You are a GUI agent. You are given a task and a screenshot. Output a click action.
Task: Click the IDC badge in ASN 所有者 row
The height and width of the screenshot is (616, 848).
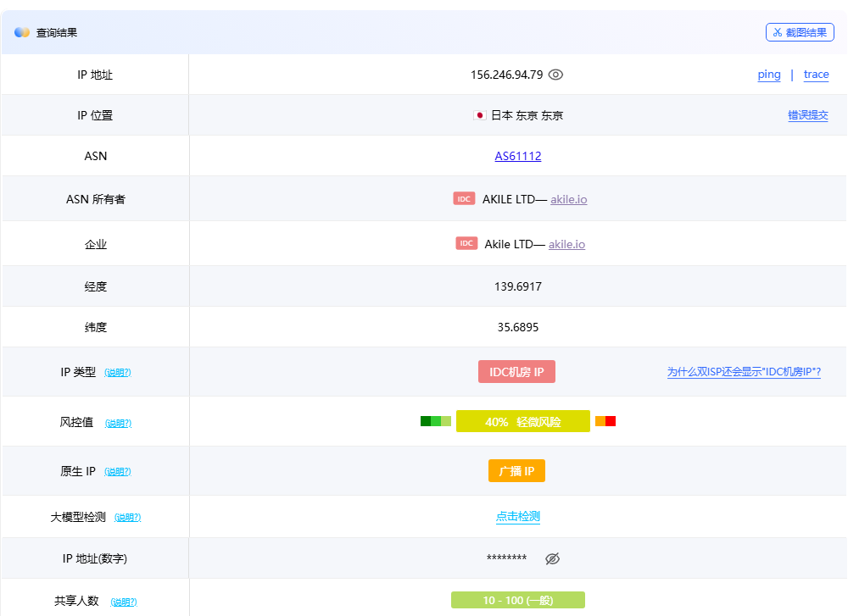[x=464, y=198]
